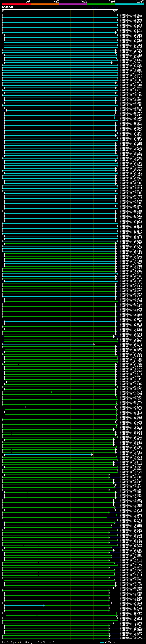Open hit UniRef100_Q9M3Z5
The image size is (146, 644).
131,15
